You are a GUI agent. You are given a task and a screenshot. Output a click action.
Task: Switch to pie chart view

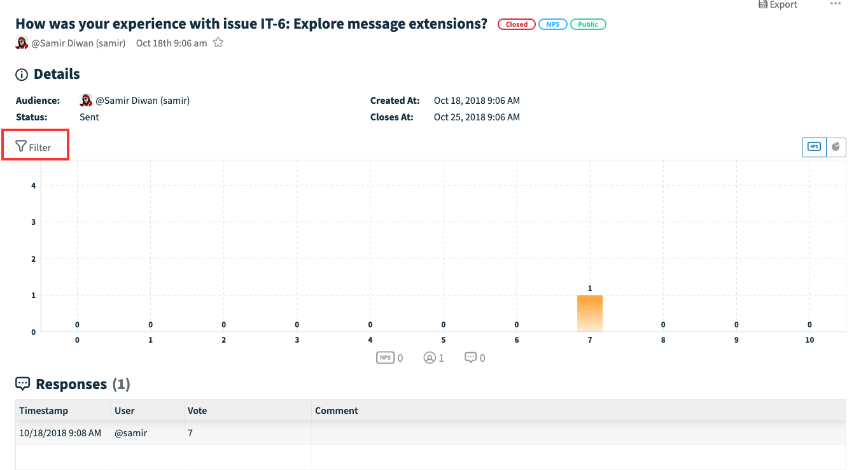(836, 146)
